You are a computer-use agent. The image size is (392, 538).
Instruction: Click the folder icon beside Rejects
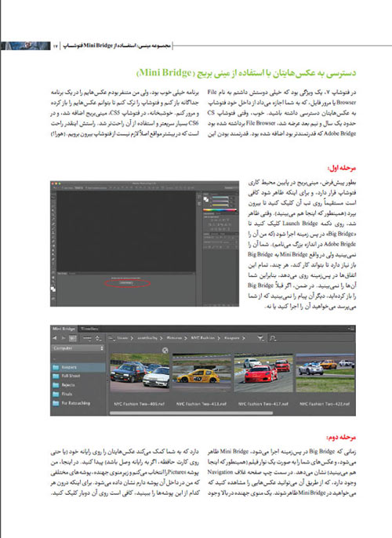tap(56, 385)
